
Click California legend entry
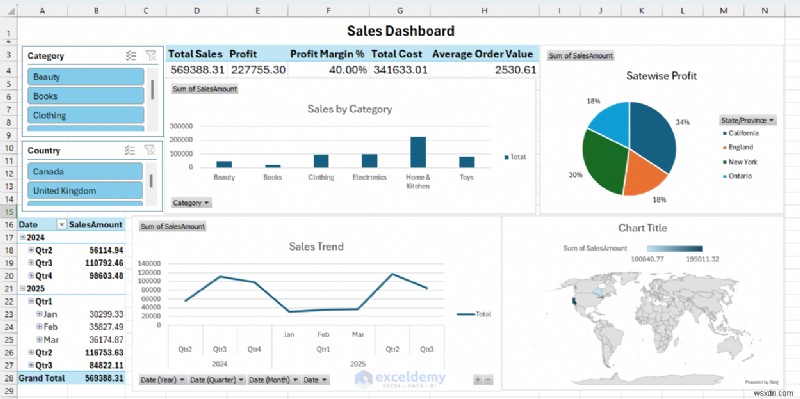(741, 133)
